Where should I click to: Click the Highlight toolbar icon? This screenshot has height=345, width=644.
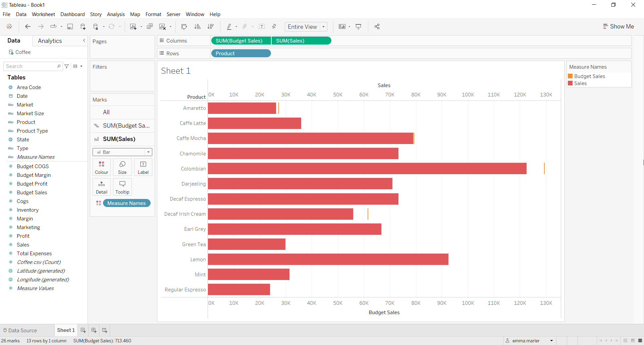click(229, 26)
